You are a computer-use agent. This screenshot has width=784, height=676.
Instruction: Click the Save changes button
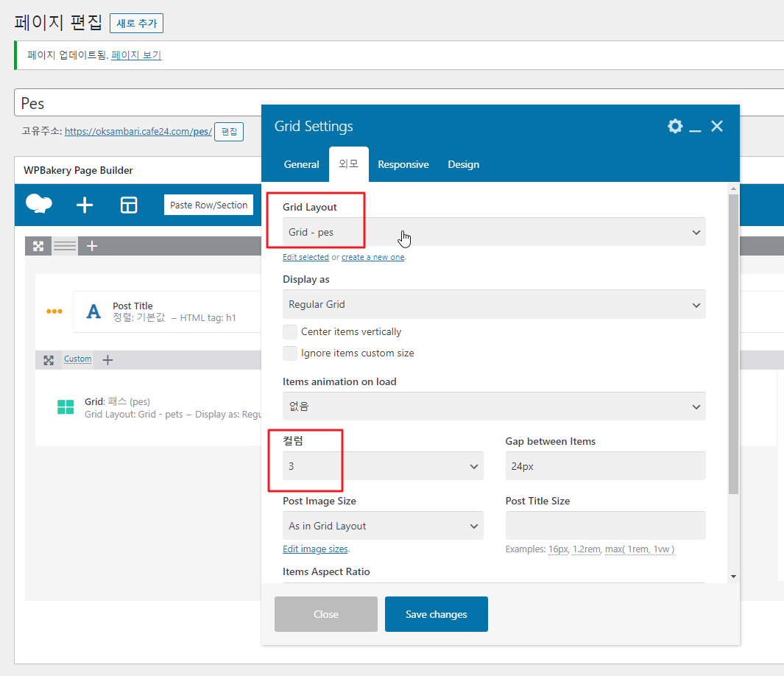[437, 614]
